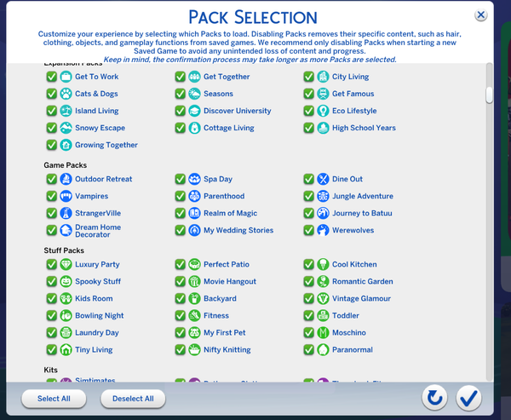
Task: Click the Werewolves pack icon
Action: [x=323, y=230]
